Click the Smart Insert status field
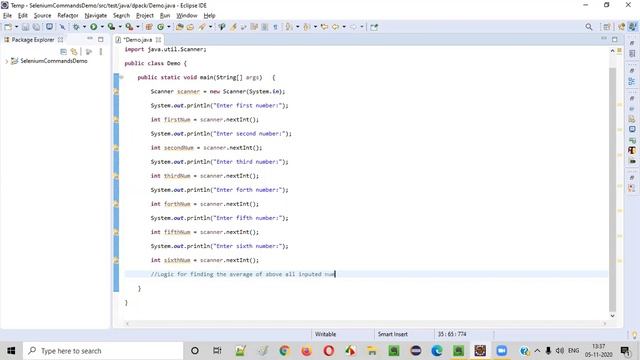This screenshot has width=640, height=360. click(x=393, y=334)
